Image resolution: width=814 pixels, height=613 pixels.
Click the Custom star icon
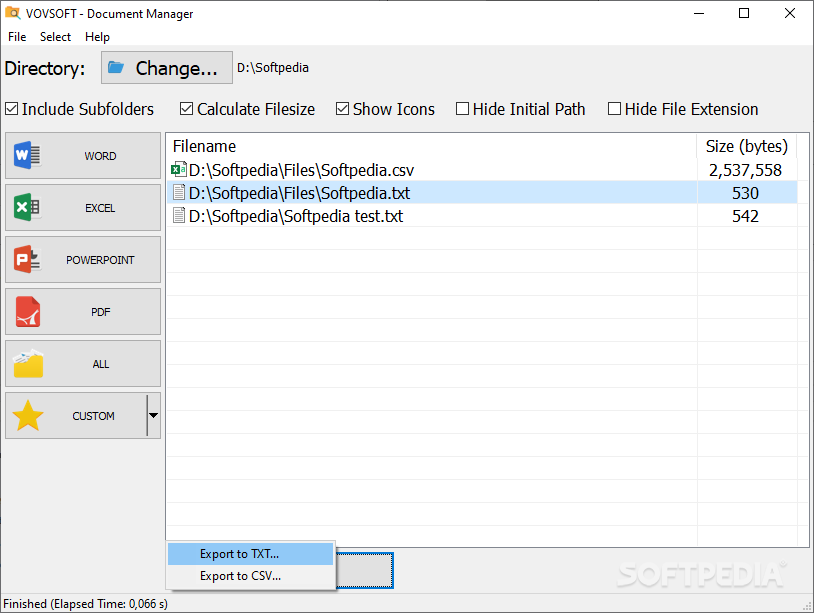click(x=28, y=415)
